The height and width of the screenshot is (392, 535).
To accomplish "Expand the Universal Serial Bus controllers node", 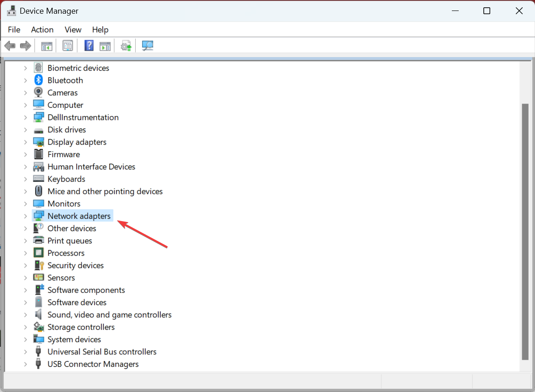I will 26,352.
